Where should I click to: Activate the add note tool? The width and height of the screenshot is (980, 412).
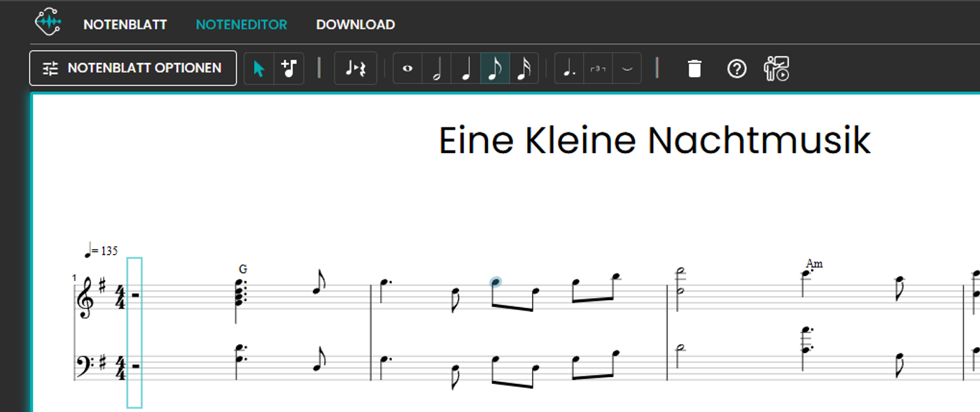click(x=289, y=69)
